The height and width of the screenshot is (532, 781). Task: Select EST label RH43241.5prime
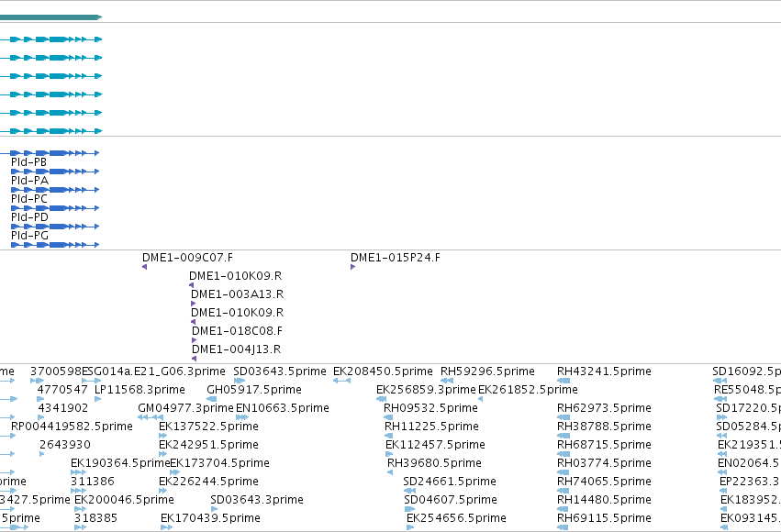tap(604, 371)
